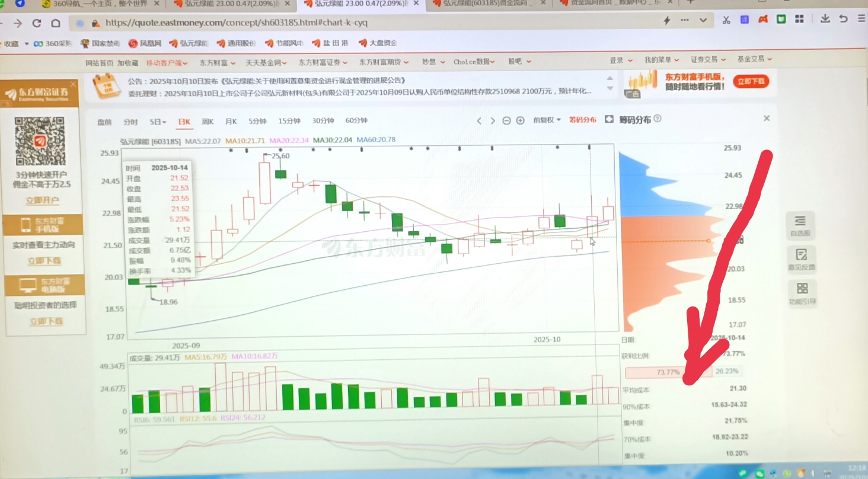The height and width of the screenshot is (479, 868).
Task: Toggle the red 筹码分布 chip distribution view
Action: [x=582, y=120]
